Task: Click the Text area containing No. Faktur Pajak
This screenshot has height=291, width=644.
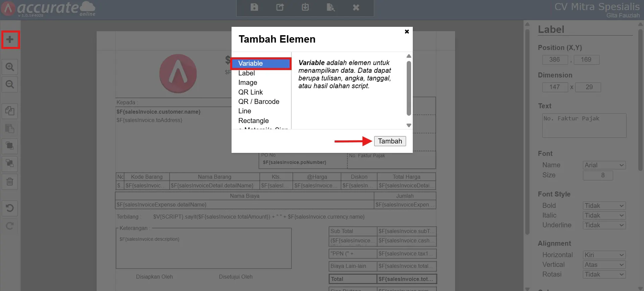Action: (x=584, y=125)
